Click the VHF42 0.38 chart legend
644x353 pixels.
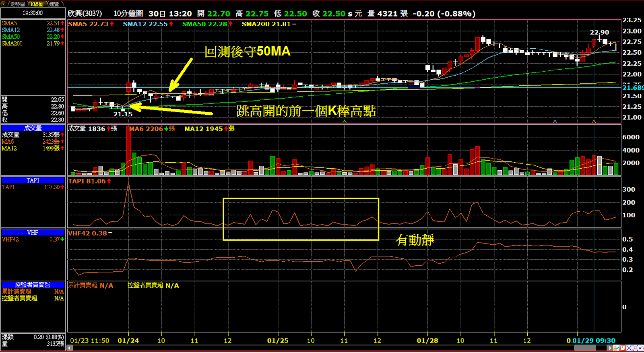[x=90, y=233]
